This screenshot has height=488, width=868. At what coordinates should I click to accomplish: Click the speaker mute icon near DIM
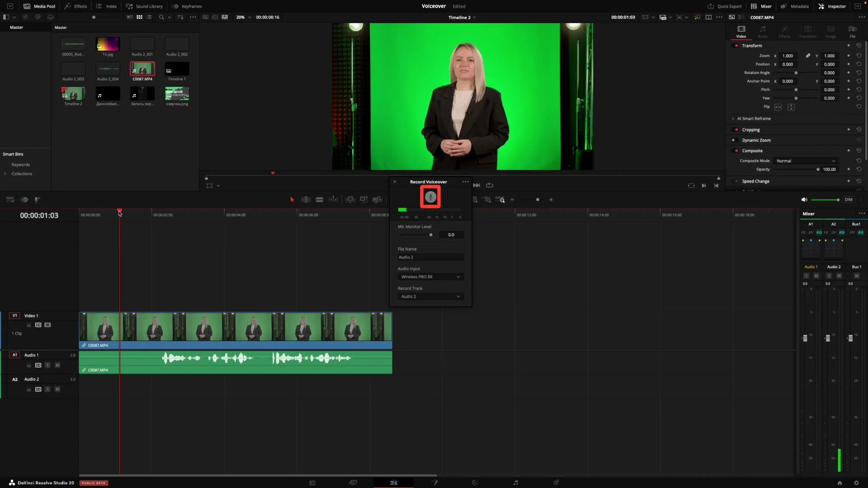[x=804, y=200]
